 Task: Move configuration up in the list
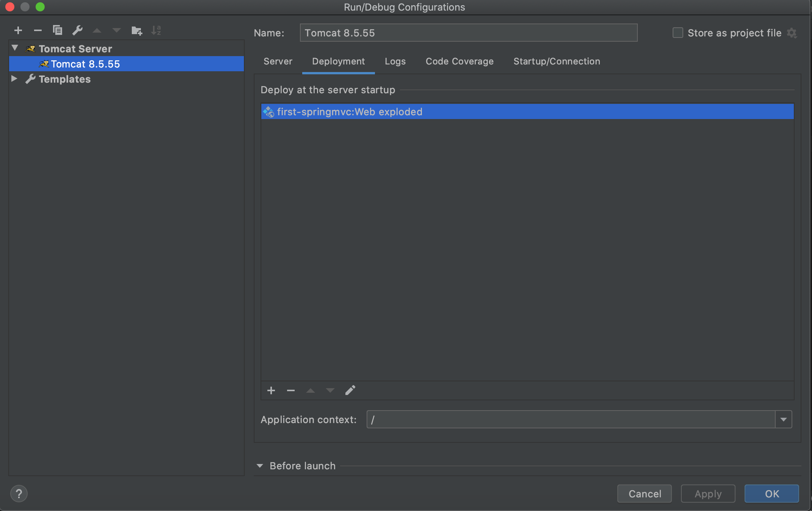click(97, 30)
